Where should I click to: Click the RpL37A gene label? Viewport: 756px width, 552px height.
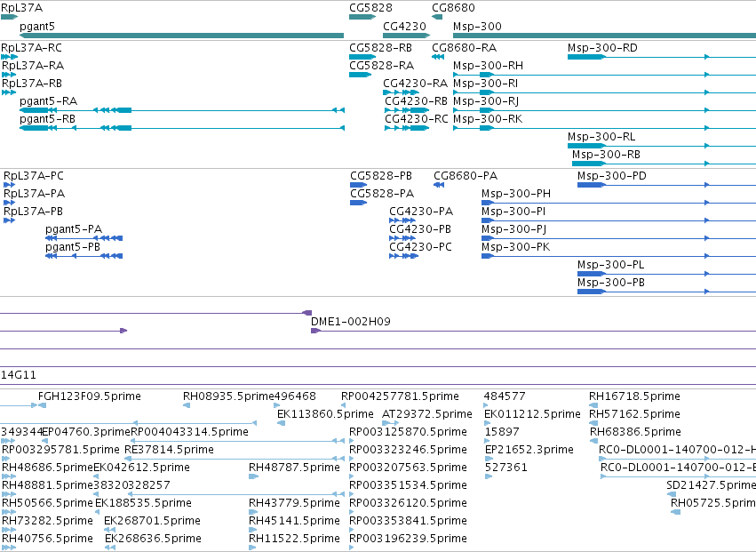[x=21, y=8]
